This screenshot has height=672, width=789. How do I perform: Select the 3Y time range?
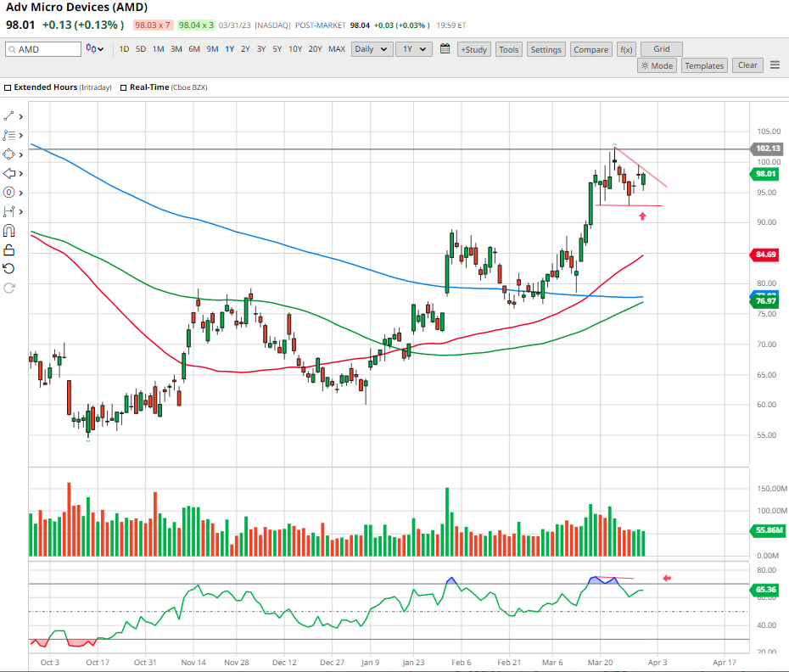261,49
